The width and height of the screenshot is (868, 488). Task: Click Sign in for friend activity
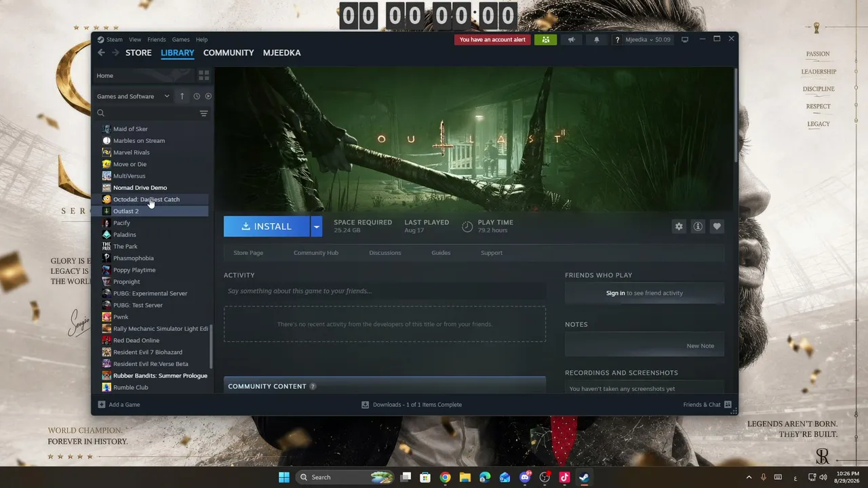(616, 293)
